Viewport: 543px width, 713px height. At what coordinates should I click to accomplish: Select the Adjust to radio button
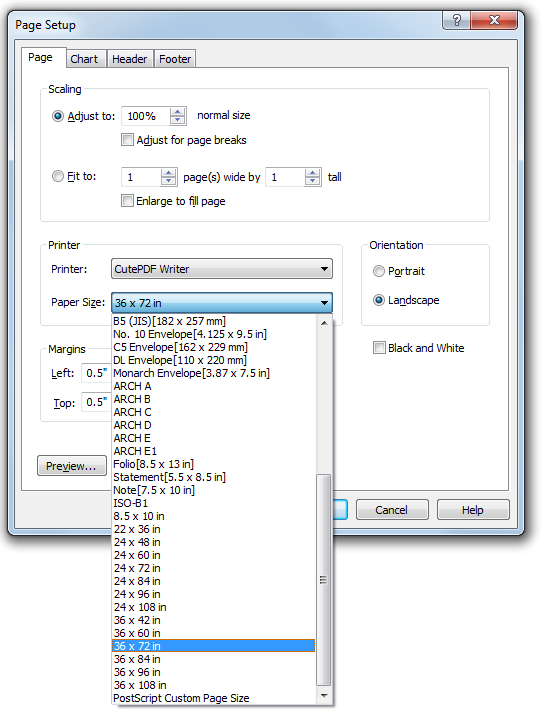[x=58, y=116]
